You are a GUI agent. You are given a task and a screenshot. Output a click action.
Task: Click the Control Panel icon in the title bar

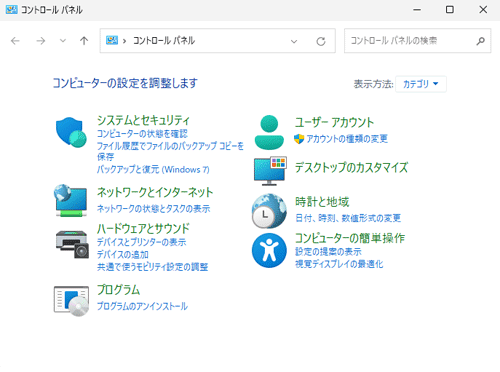(12, 10)
